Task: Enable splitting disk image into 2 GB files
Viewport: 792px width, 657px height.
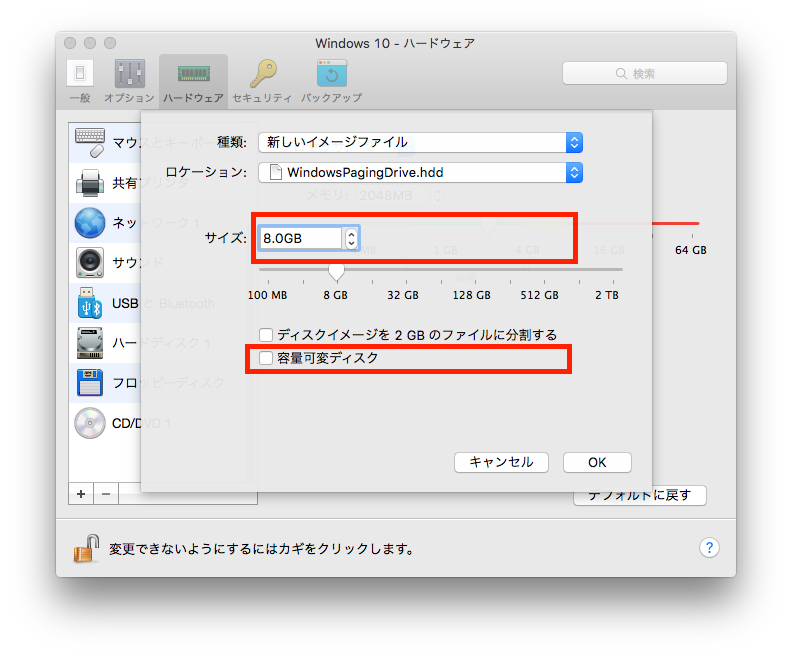Action: coord(266,335)
